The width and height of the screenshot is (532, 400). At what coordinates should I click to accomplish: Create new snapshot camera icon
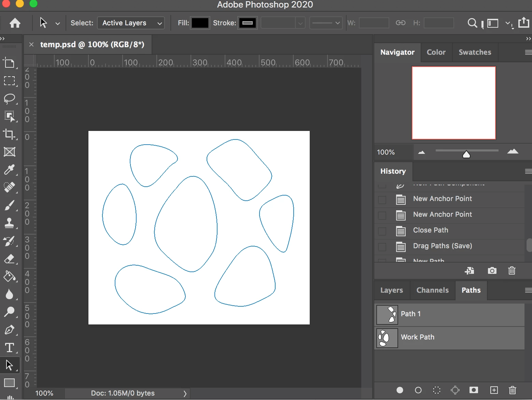[492, 271]
